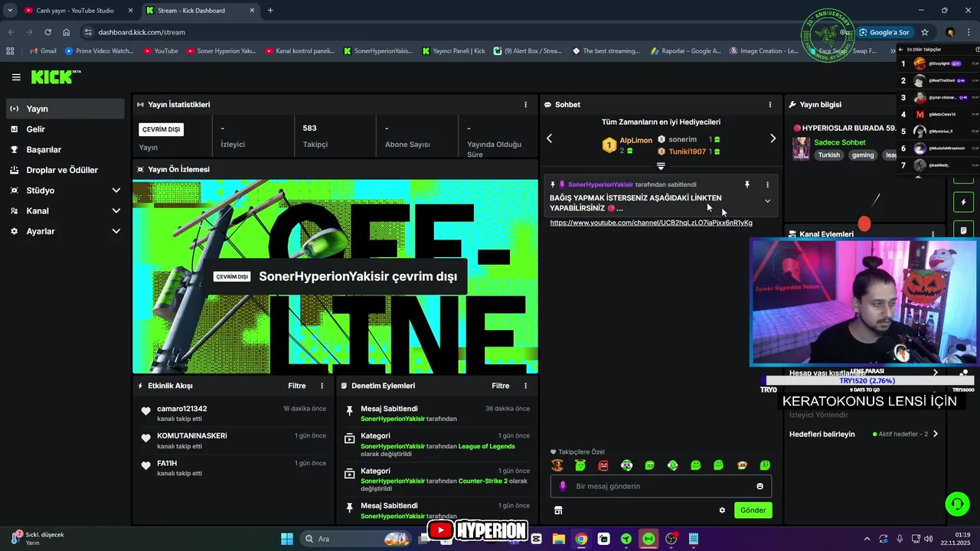Open the Gmail bookmark
The image size is (980, 551).
(43, 51)
